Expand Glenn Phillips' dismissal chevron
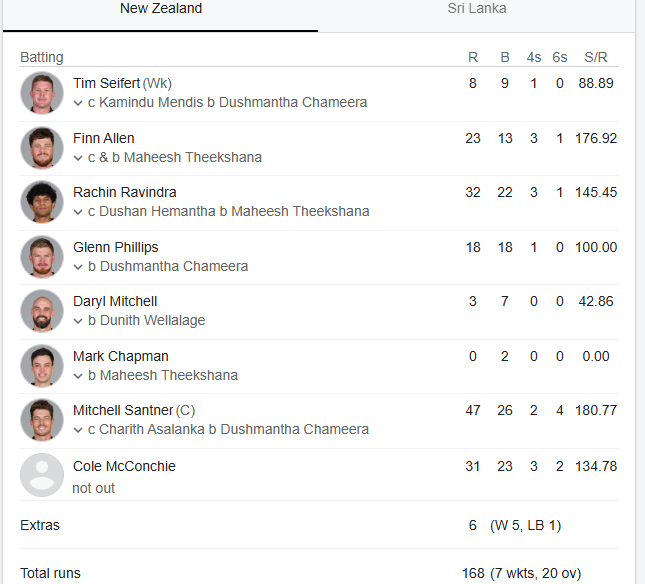The width and height of the screenshot is (645, 584). pos(78,267)
